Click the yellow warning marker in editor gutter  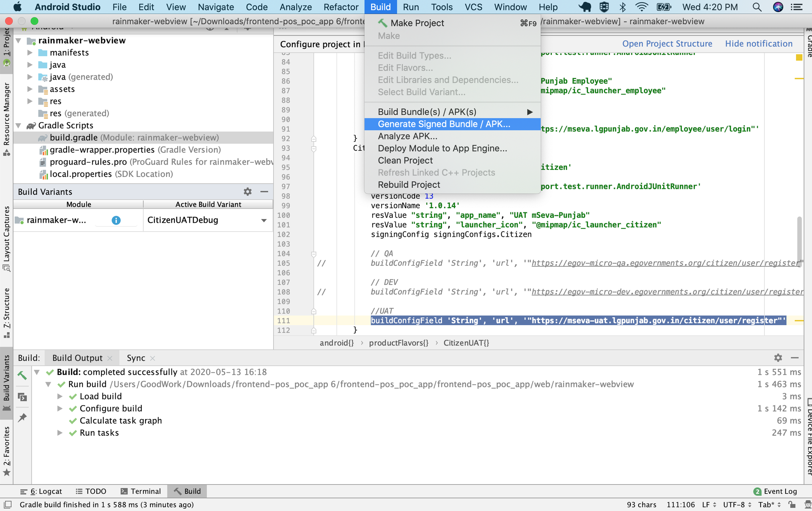(x=799, y=57)
